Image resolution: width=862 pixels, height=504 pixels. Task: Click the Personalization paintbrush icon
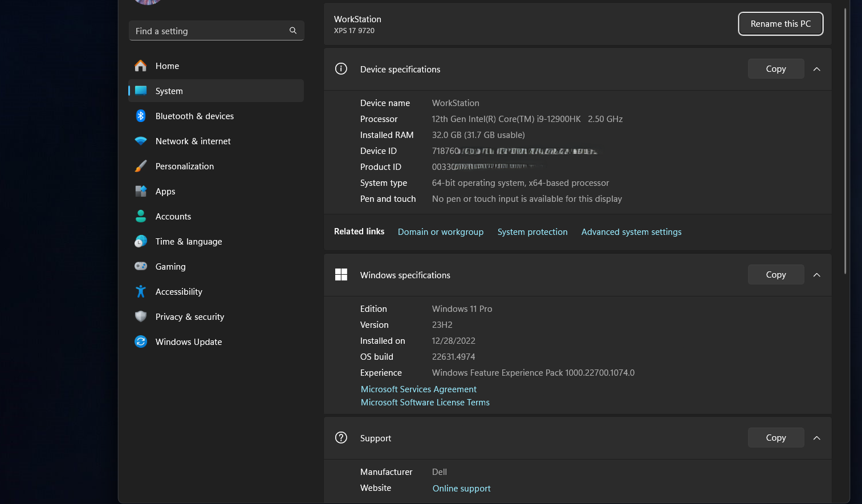[141, 166]
